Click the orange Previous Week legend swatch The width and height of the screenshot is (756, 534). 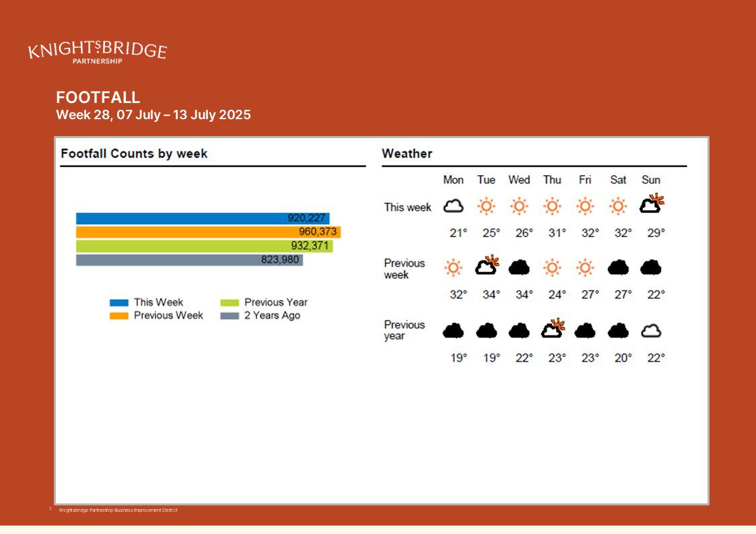click(x=119, y=316)
